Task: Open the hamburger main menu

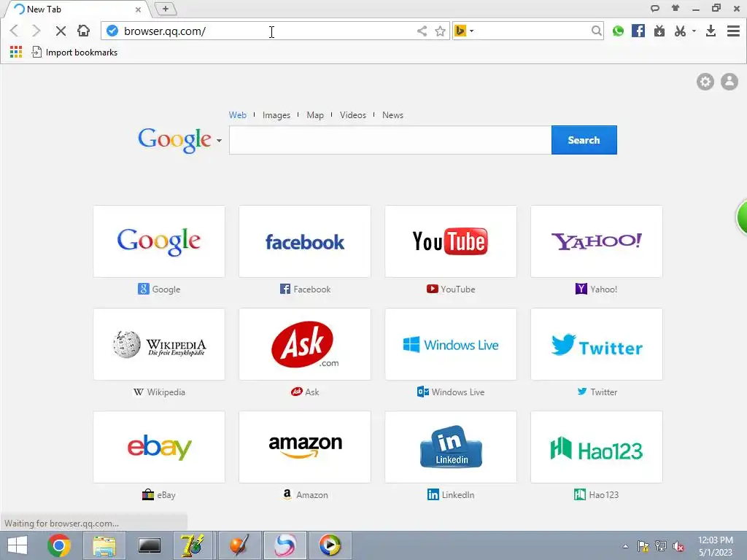Action: click(x=734, y=31)
